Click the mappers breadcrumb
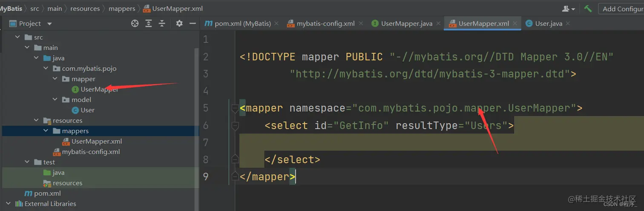This screenshot has width=644, height=211. coord(122,9)
